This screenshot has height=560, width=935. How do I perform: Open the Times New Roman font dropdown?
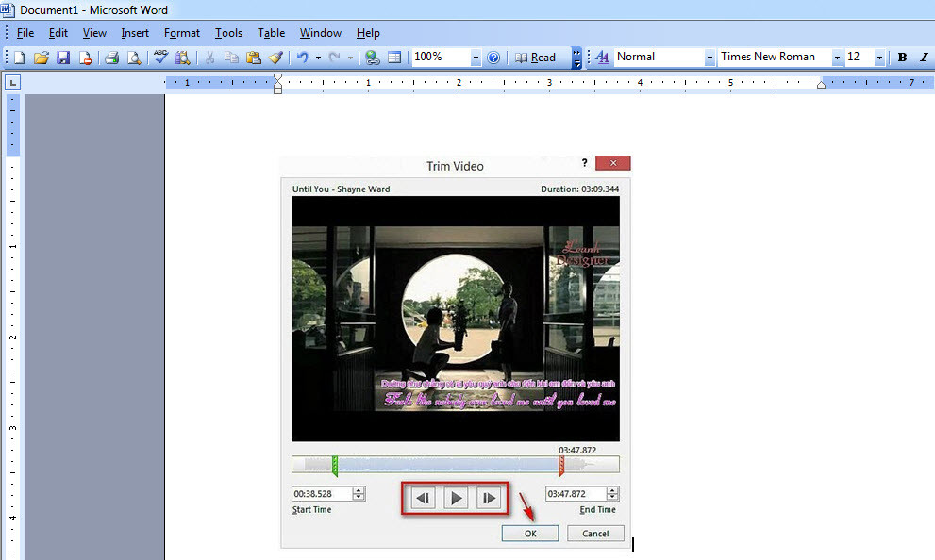point(837,58)
